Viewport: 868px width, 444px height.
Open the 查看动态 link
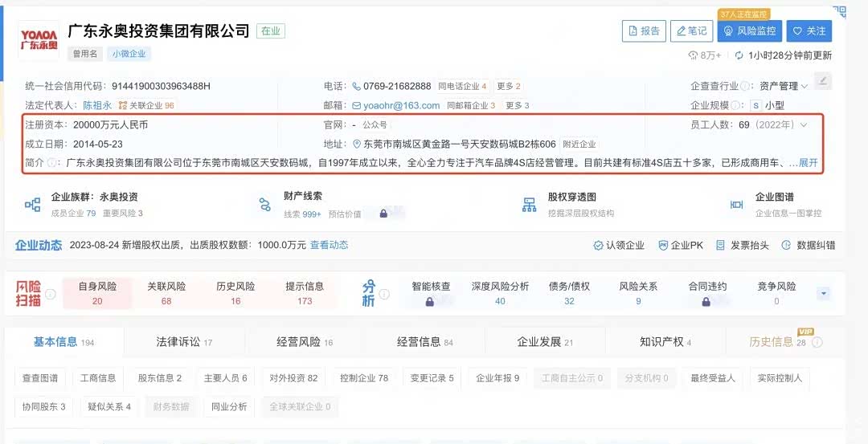tap(329, 245)
